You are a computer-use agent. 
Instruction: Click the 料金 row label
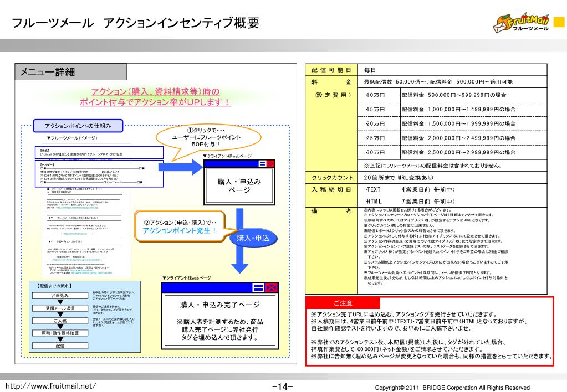click(x=331, y=82)
